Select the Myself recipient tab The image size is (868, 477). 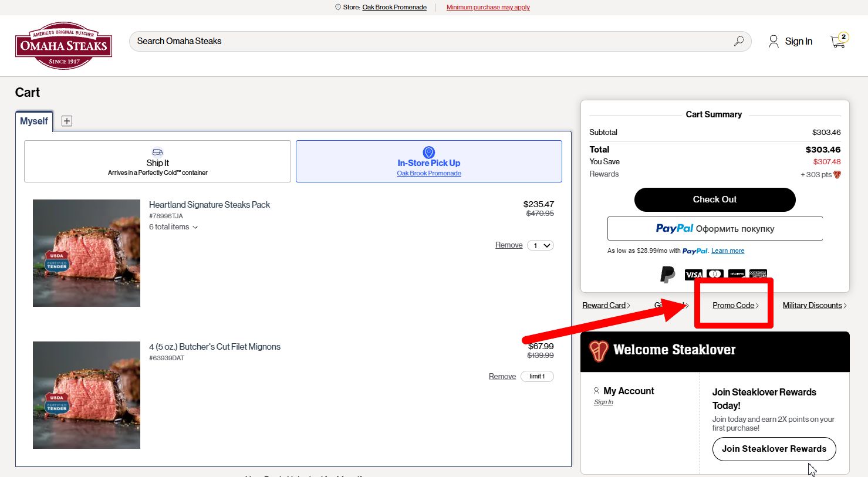tap(34, 121)
